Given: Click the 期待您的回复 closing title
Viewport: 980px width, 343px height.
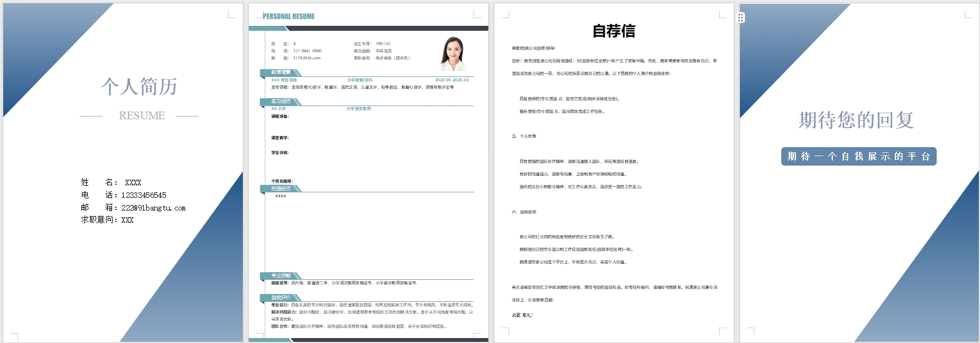Looking at the screenshot, I should (856, 120).
